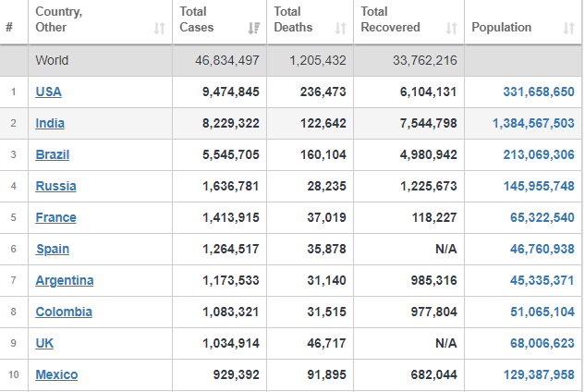Screen dimensions: 585x392
Task: Select the World row label
Action: [x=52, y=60]
